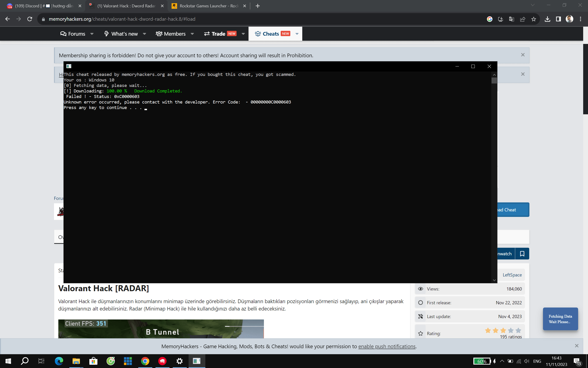Viewport: 588px width, 368px height.
Task: Open the Windows Start menu
Action: [8, 361]
